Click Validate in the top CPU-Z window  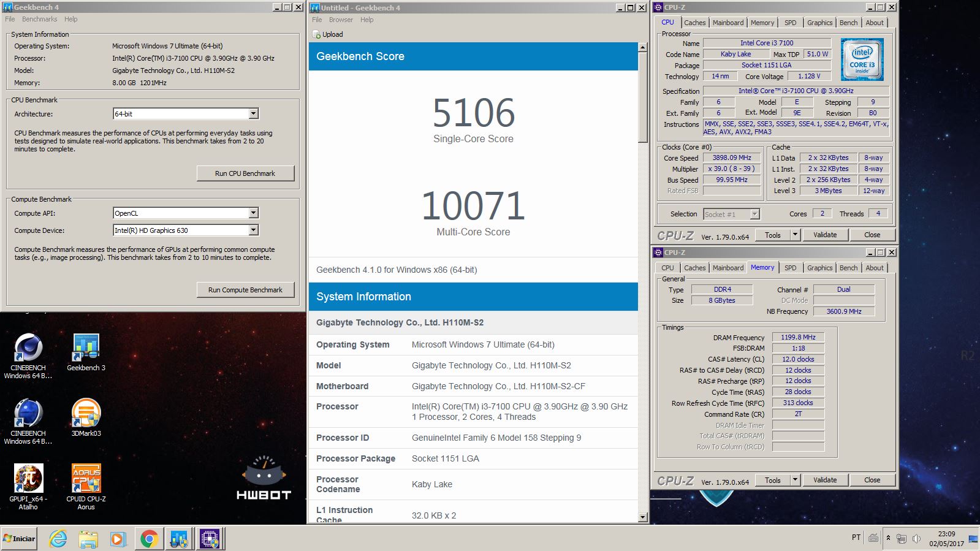(825, 235)
